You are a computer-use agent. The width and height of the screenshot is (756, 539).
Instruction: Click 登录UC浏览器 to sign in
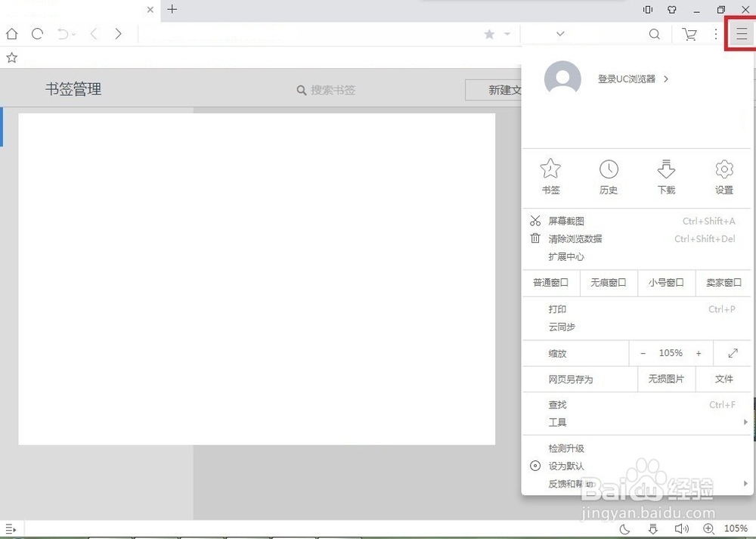[x=629, y=79]
